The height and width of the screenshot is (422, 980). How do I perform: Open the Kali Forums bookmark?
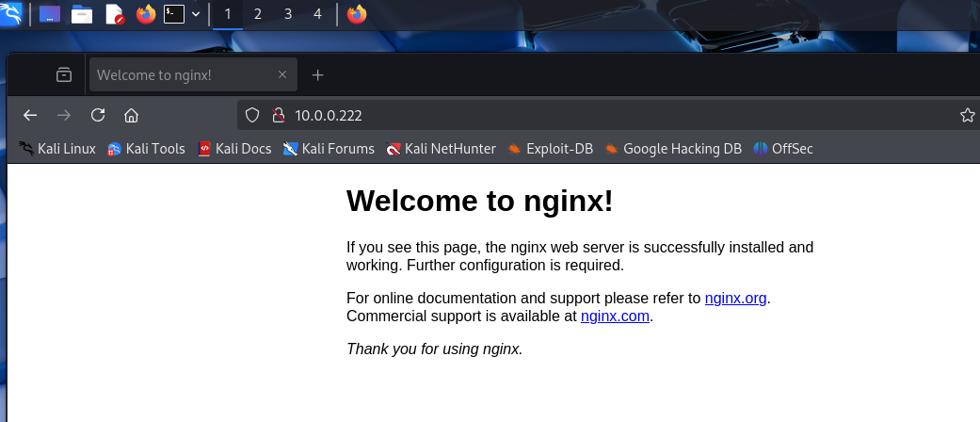(x=329, y=149)
